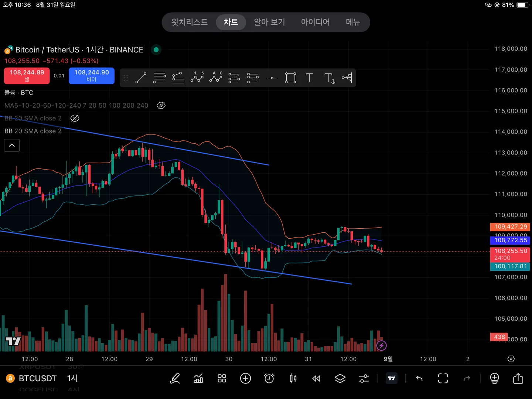Open the drawing pencil tool icon
This screenshot has height=399, width=532.
pos(175,378)
